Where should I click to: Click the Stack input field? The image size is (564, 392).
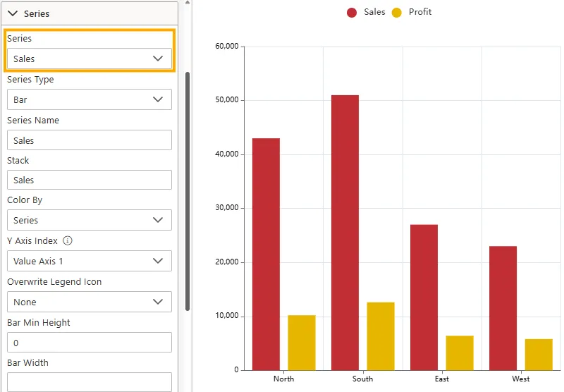click(x=89, y=180)
